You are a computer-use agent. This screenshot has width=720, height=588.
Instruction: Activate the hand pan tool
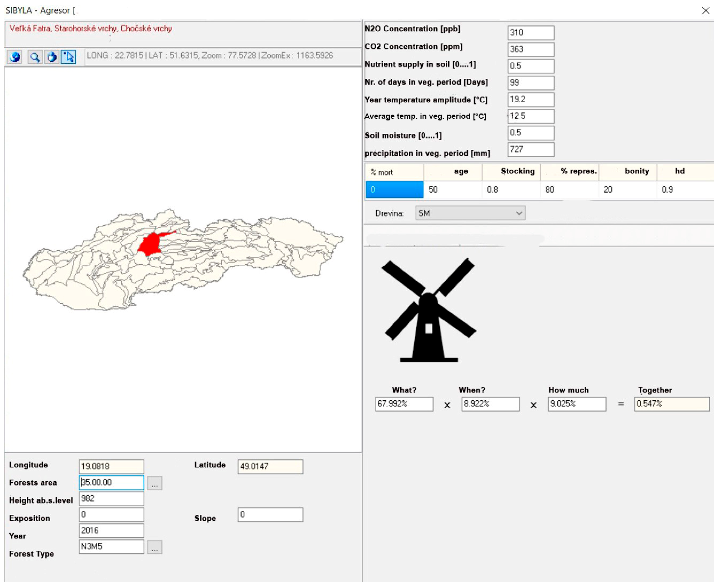click(x=51, y=57)
